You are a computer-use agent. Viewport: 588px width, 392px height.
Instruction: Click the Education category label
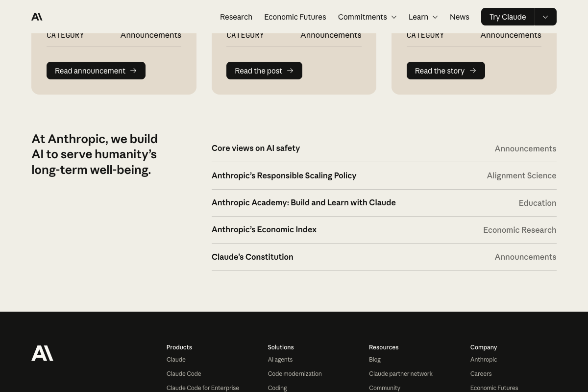538,203
